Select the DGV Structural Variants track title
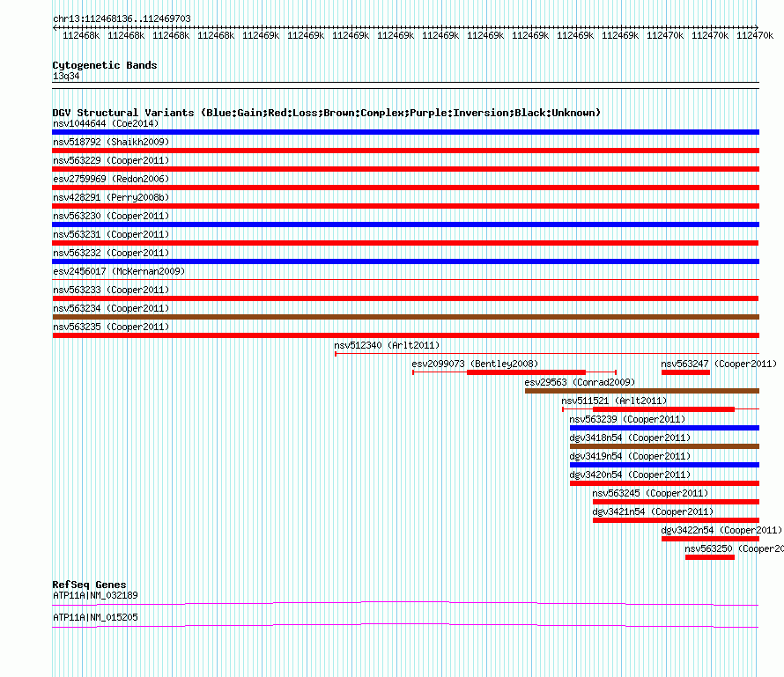The height and width of the screenshot is (677, 784). point(326,113)
